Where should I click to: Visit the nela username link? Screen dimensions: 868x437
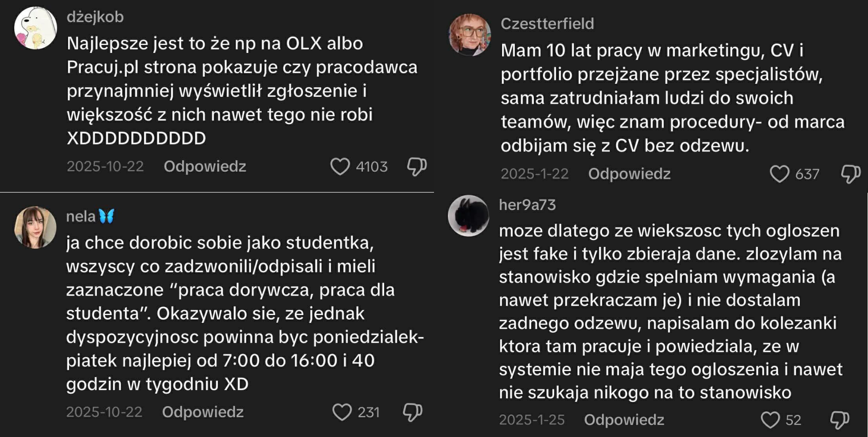pos(81,216)
